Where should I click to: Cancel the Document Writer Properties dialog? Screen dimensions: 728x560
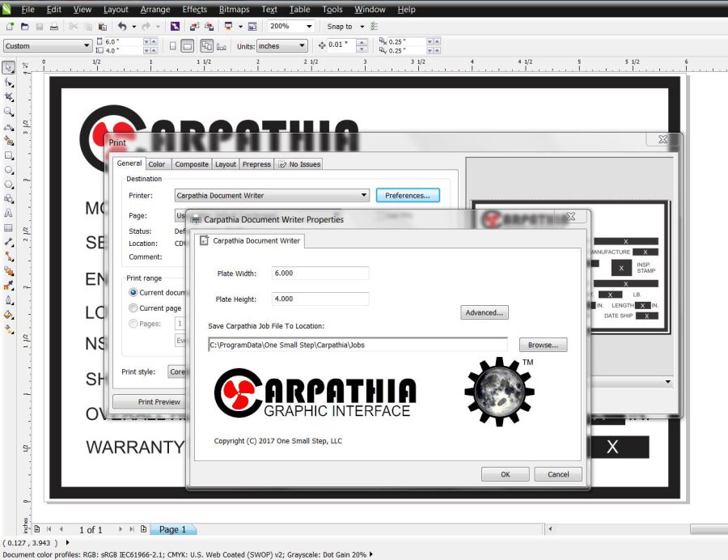pyautogui.click(x=558, y=474)
